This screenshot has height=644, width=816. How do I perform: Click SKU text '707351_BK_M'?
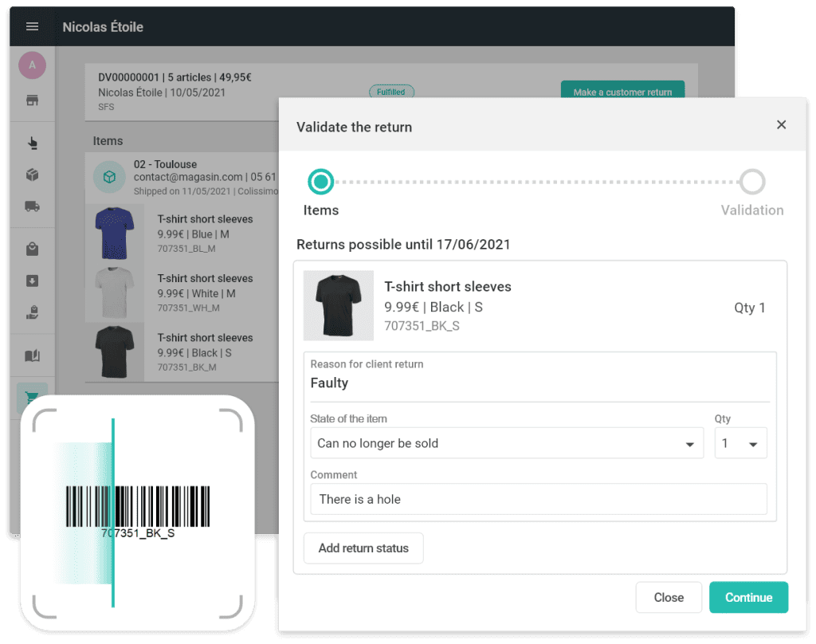click(186, 367)
